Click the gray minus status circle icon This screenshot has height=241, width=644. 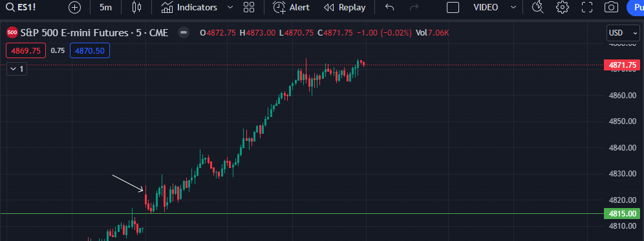[x=184, y=33]
